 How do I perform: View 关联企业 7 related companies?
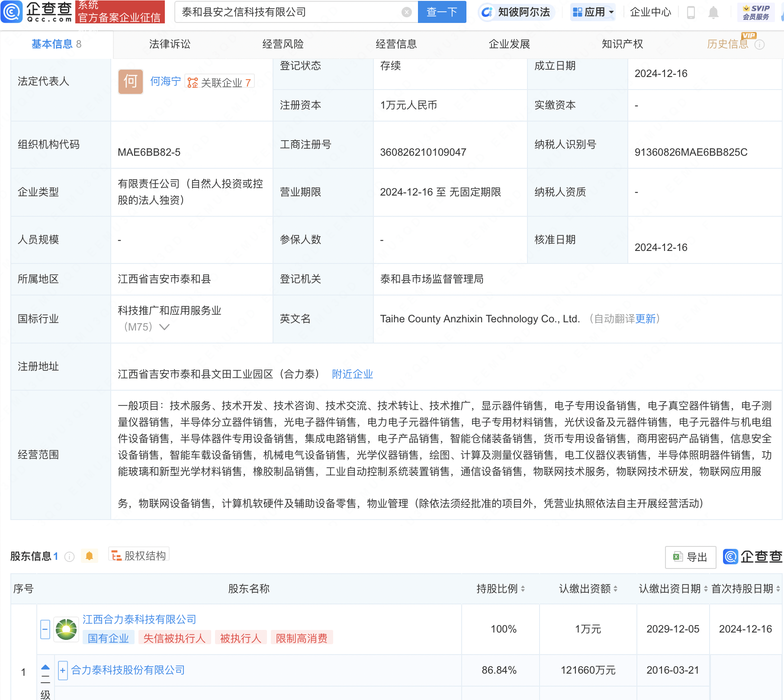(x=220, y=82)
